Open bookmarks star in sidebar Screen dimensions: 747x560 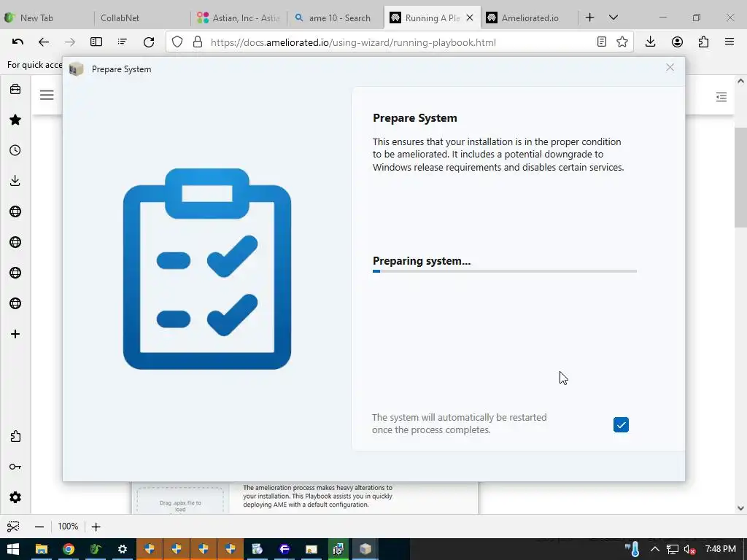point(15,120)
